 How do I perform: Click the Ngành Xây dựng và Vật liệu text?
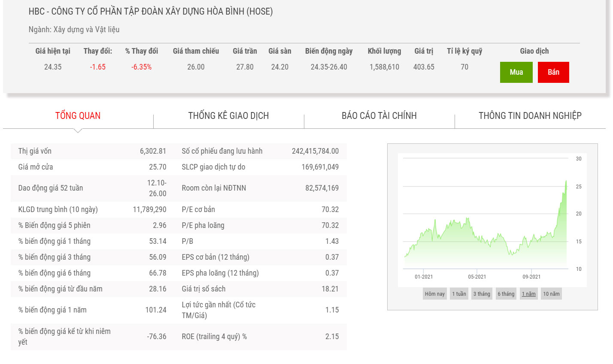coord(74,30)
